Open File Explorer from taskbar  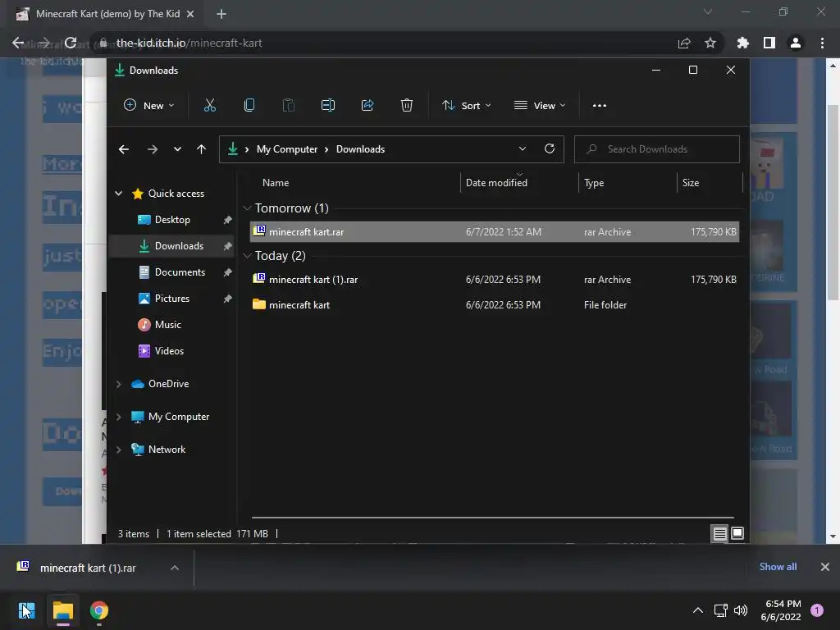coord(63,610)
